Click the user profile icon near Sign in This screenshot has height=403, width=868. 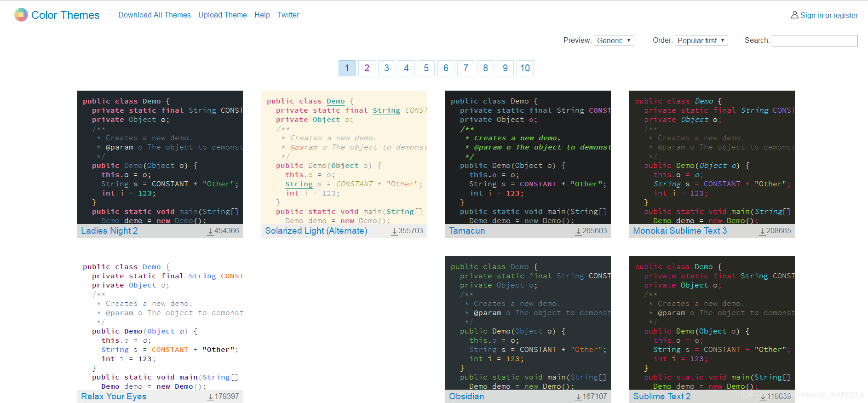click(794, 15)
